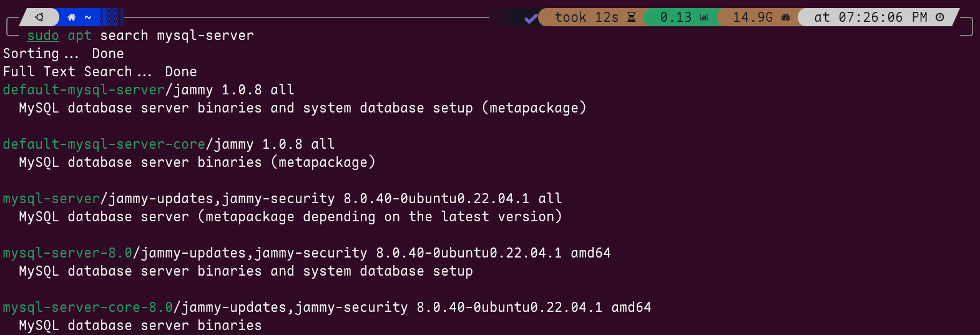Click the 14.9G memory value
The width and height of the screenshot is (980, 335).
752,17
